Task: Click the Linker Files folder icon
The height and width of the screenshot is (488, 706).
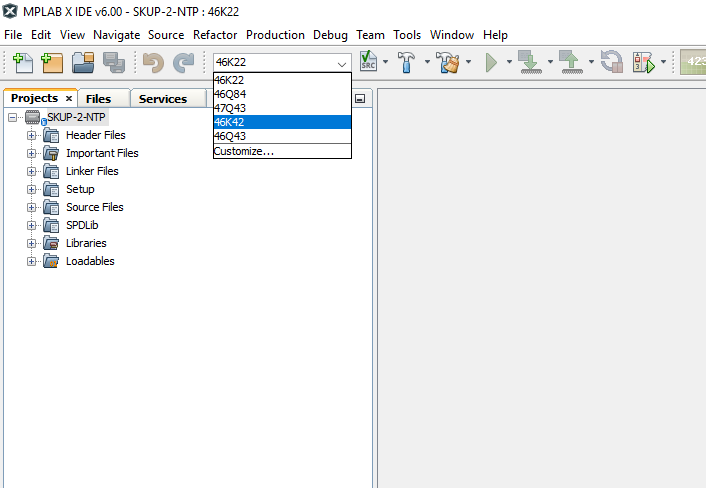Action: pos(51,171)
